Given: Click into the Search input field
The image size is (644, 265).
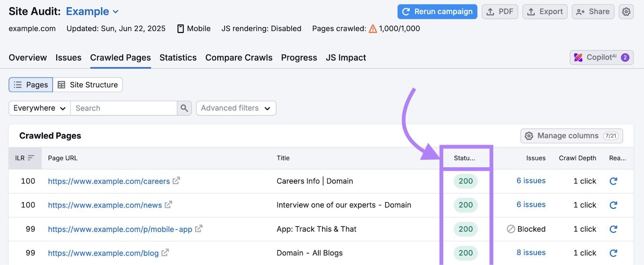Looking at the screenshot, I should click(124, 108).
